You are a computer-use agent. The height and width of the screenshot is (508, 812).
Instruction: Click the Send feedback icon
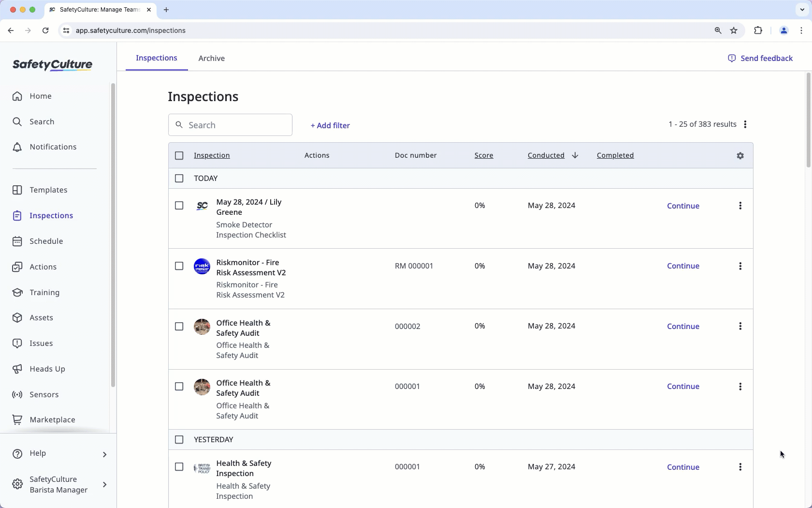tap(732, 58)
